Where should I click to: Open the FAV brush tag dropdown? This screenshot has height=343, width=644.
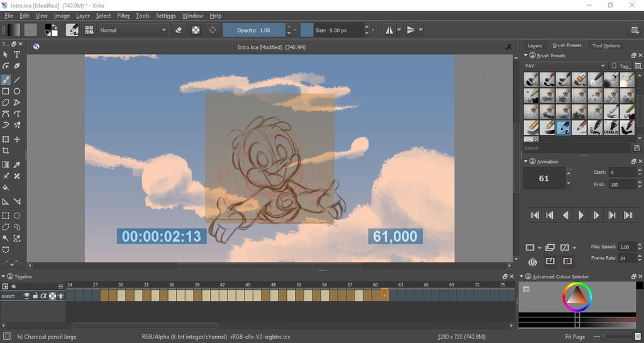[565, 65]
